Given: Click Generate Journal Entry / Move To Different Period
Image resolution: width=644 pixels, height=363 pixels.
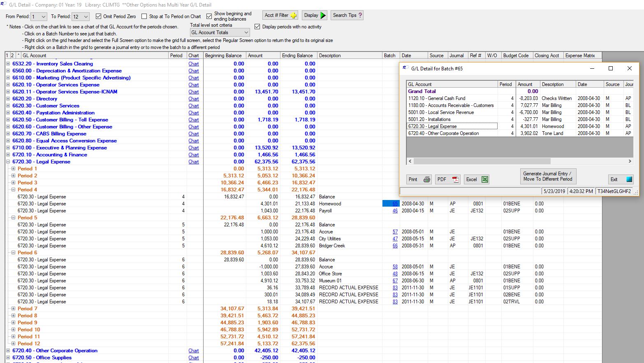Looking at the screenshot, I should 548,176.
